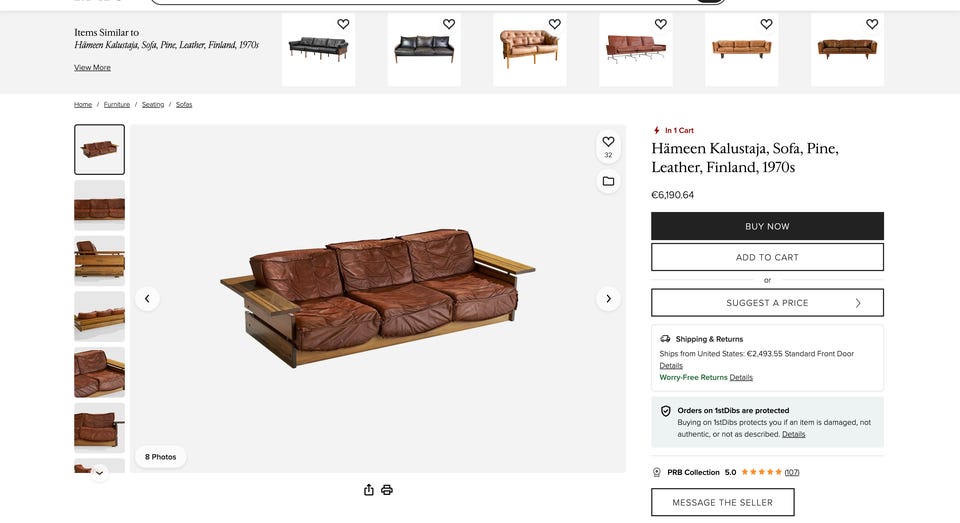Heart the first black leather similar sofa
The height and width of the screenshot is (523, 960).
(343, 24)
